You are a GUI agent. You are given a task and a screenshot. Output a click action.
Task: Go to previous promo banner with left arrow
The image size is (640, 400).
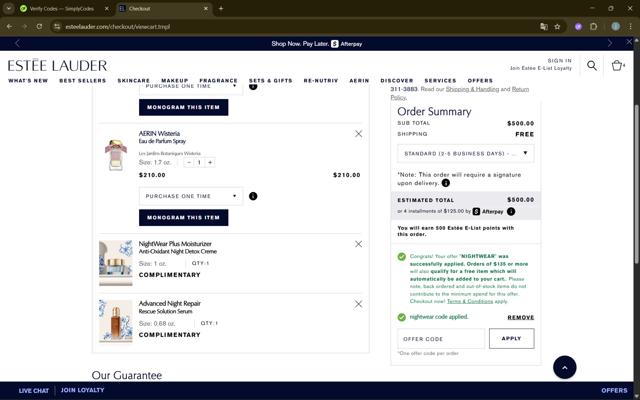click(x=17, y=44)
